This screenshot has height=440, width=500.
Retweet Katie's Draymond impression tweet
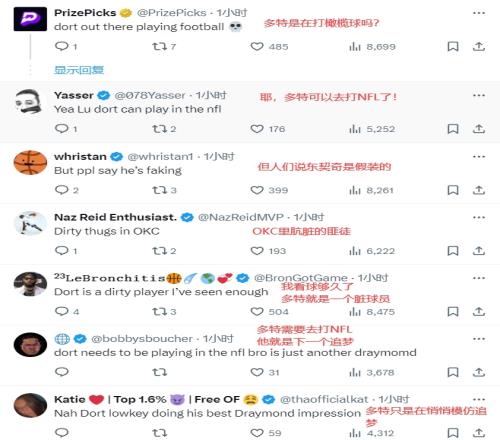pos(159,433)
